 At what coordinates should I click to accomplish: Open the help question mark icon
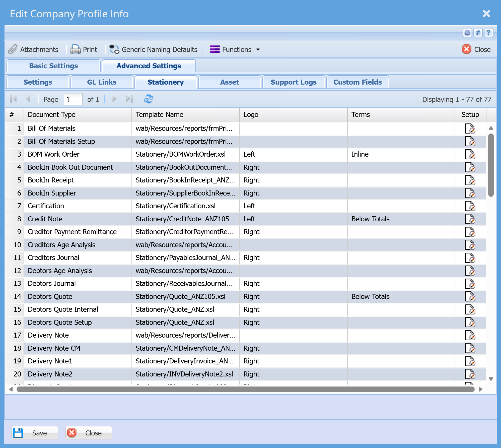coord(488,33)
